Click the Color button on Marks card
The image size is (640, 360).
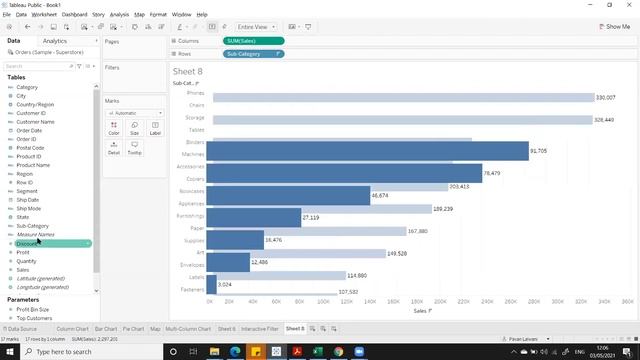click(x=114, y=128)
